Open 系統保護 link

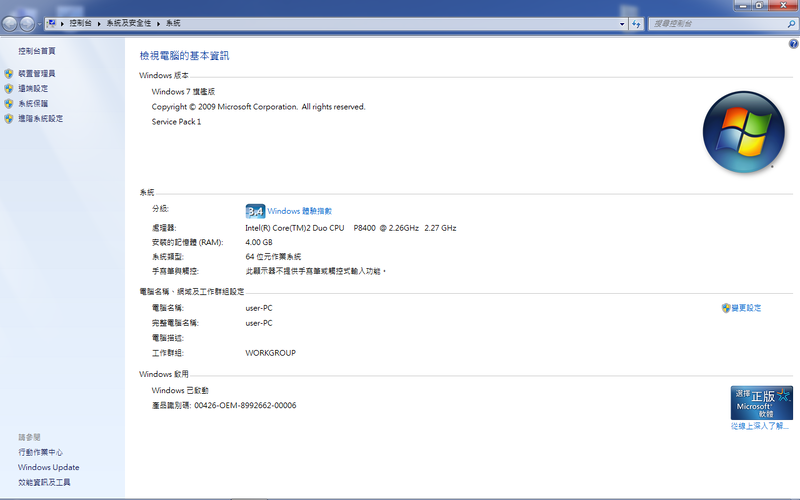coord(33,104)
